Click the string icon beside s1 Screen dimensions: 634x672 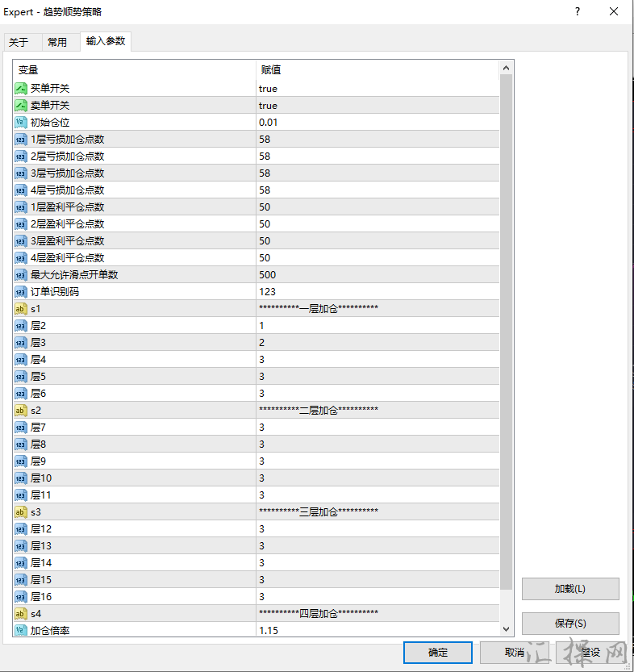(21, 309)
